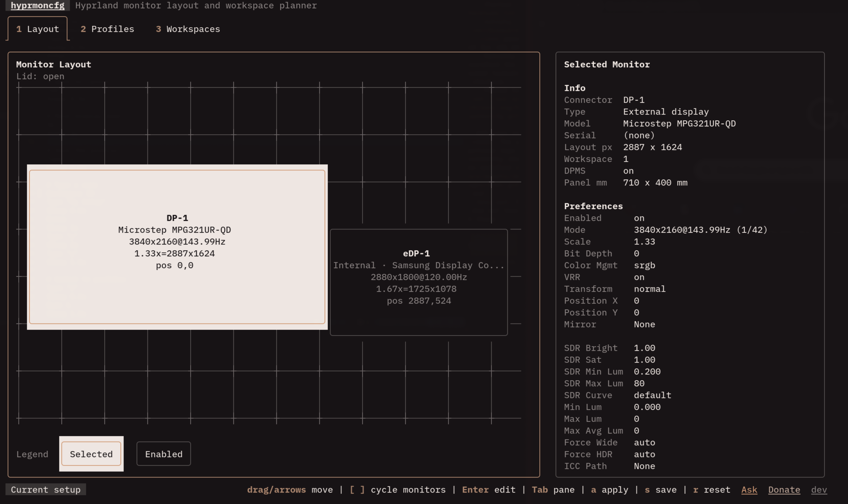Select the Min Lum value 0.000
Image resolution: width=848 pixels, height=504 pixels.
[647, 407]
